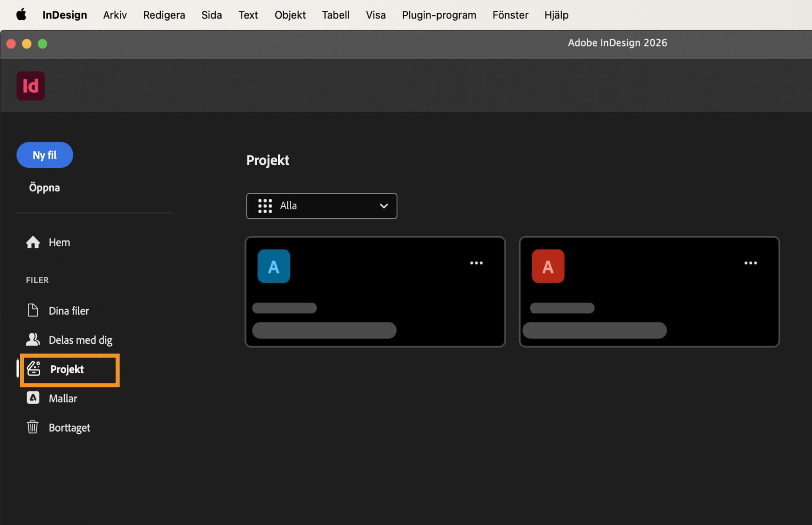Open the blue A project's more options
The image size is (812, 525).
tap(476, 263)
